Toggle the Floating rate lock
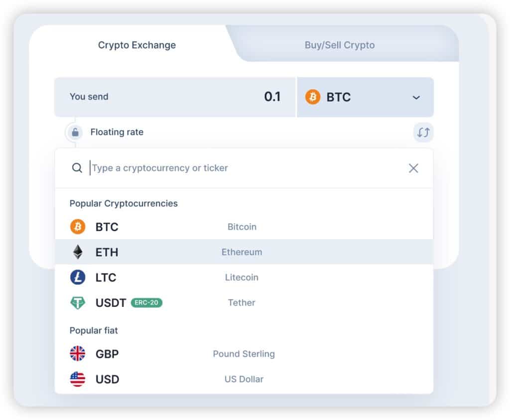The width and height of the screenshot is (510, 420). click(75, 133)
